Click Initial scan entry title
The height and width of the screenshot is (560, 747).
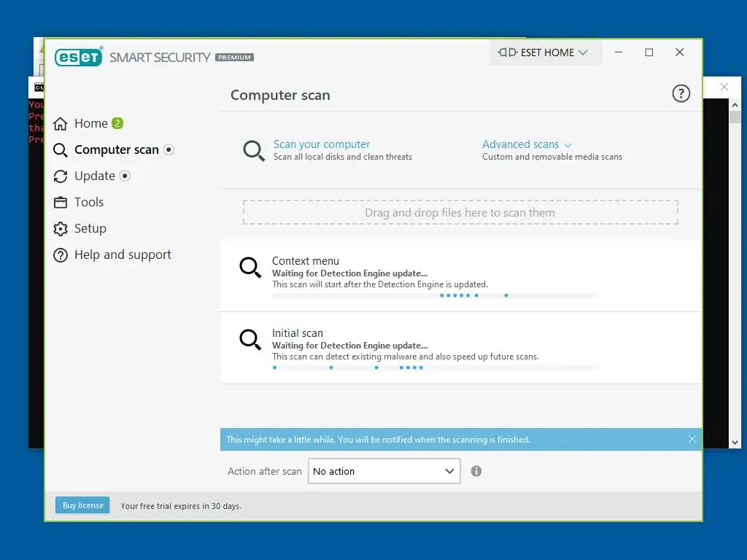(298, 332)
